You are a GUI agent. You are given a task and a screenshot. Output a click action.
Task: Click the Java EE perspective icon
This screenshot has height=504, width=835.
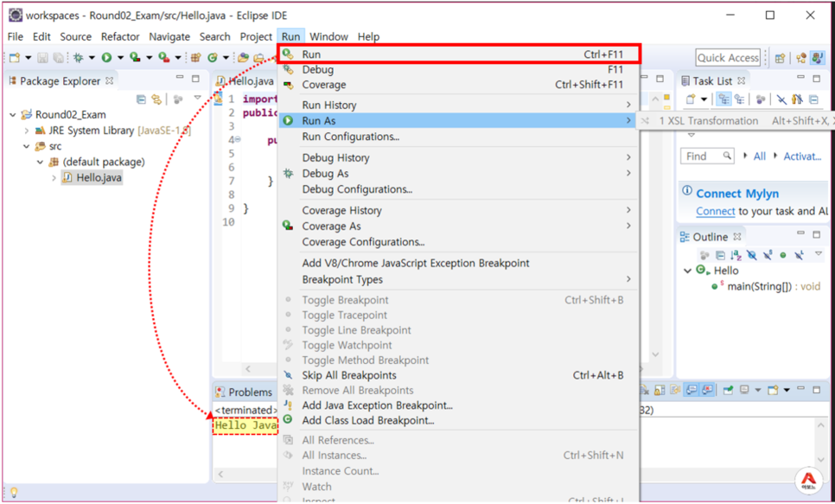[800, 58]
